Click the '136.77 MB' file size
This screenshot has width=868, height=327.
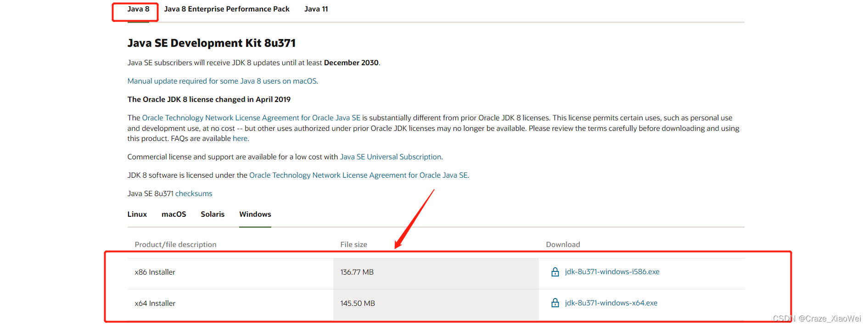click(x=357, y=272)
